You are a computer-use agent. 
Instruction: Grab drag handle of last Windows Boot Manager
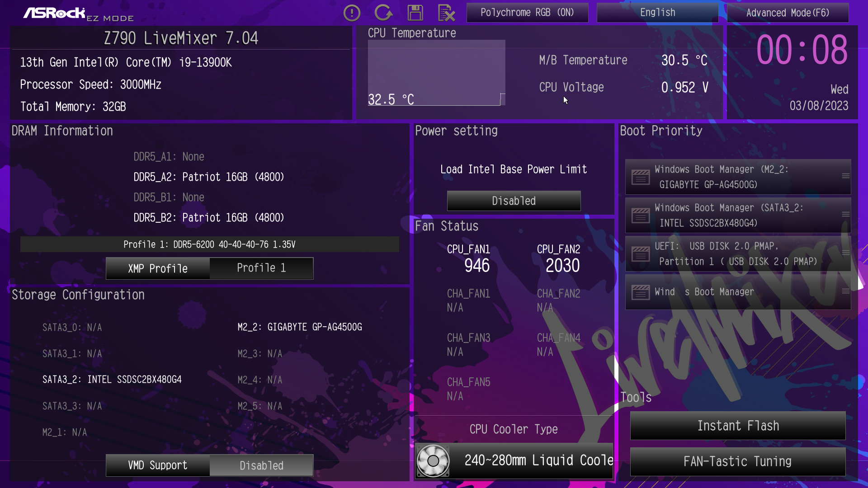845,291
